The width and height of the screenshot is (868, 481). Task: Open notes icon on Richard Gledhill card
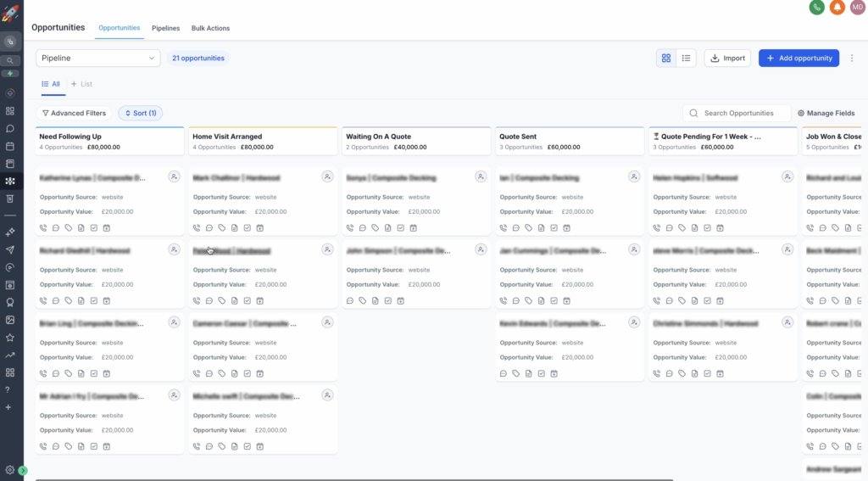click(81, 301)
